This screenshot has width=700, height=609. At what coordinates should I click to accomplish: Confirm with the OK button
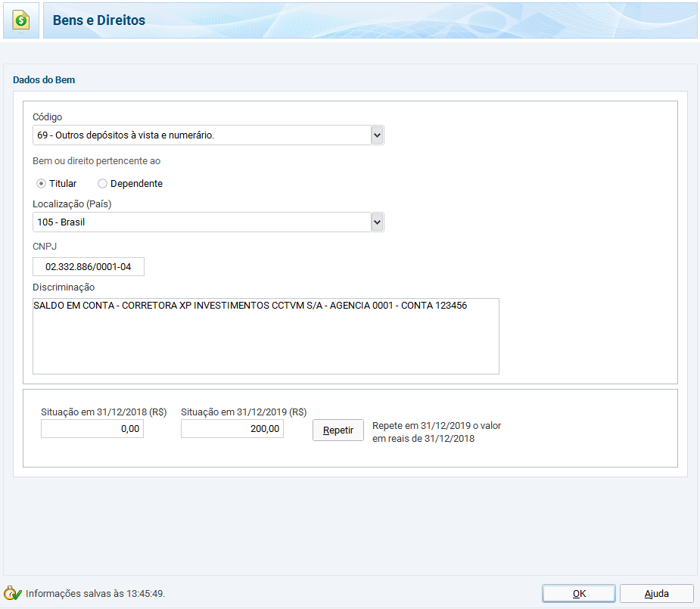point(579,594)
